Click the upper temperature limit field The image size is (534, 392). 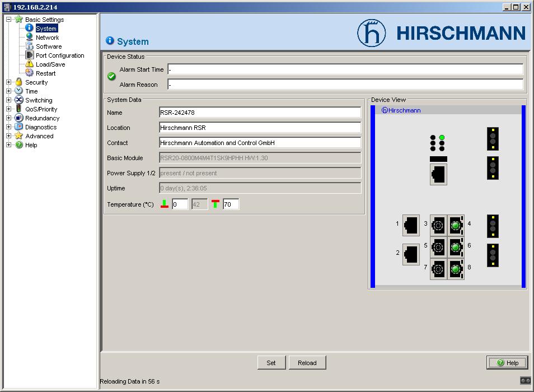tap(231, 204)
